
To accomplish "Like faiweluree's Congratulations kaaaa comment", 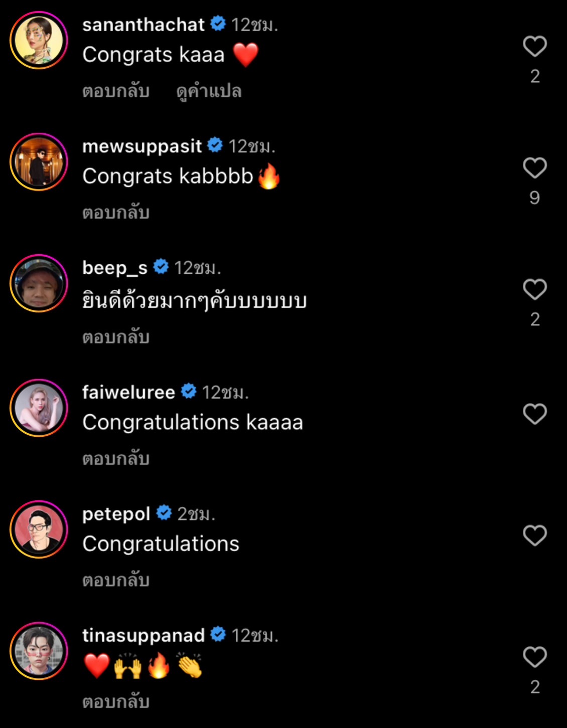I will click(535, 414).
